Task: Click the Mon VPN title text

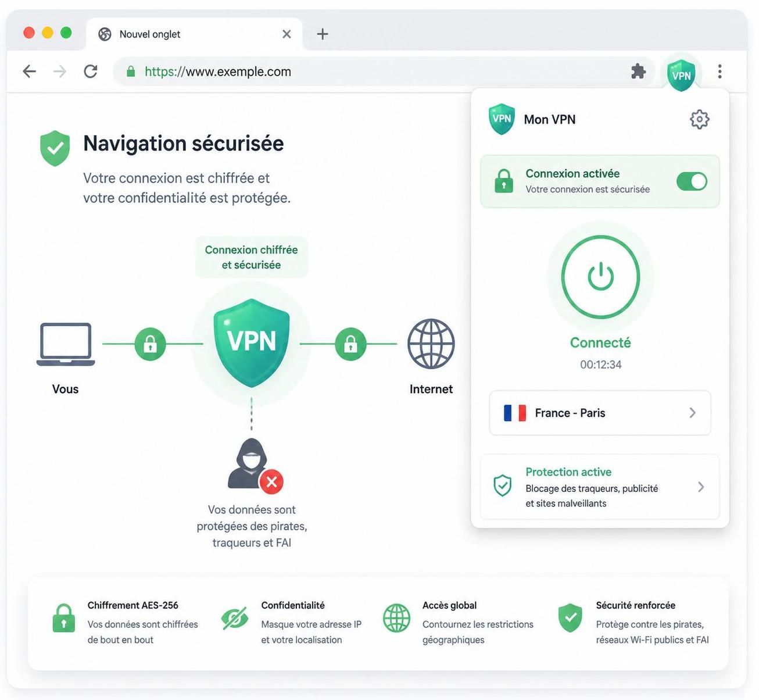Action: click(x=550, y=119)
